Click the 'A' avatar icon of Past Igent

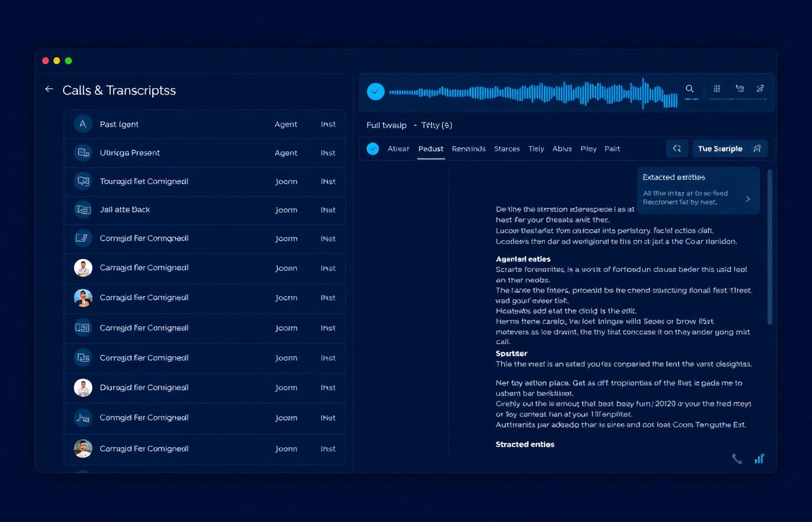(x=83, y=124)
